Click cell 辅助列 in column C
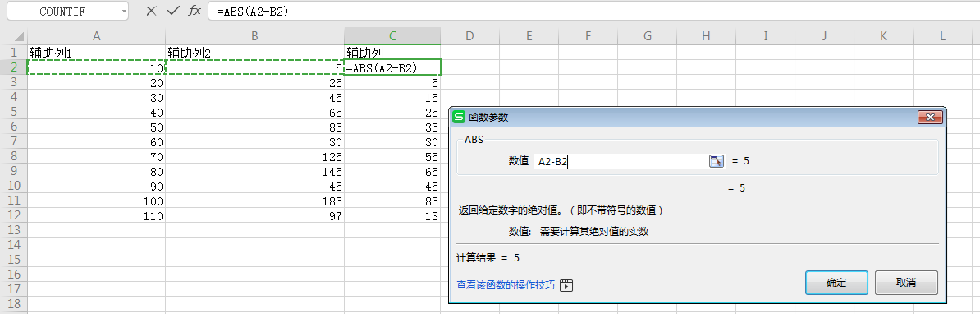Viewport: 980px width, 314px height. click(365, 53)
